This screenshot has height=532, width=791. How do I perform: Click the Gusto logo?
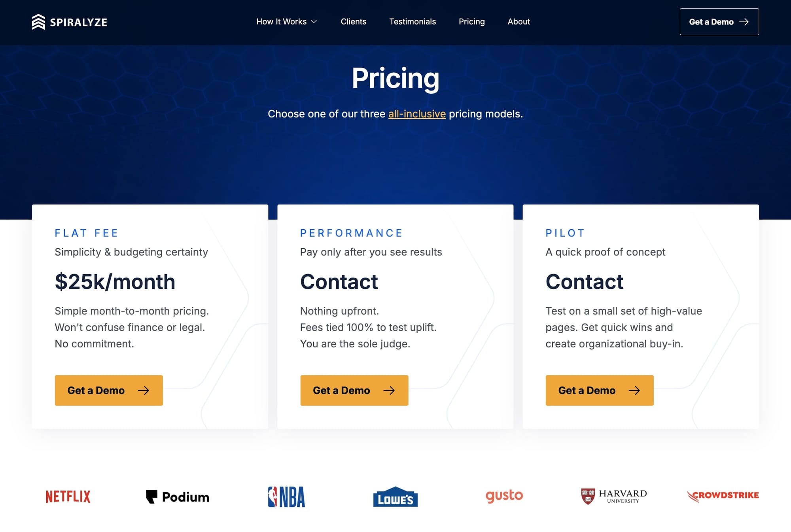click(x=504, y=494)
